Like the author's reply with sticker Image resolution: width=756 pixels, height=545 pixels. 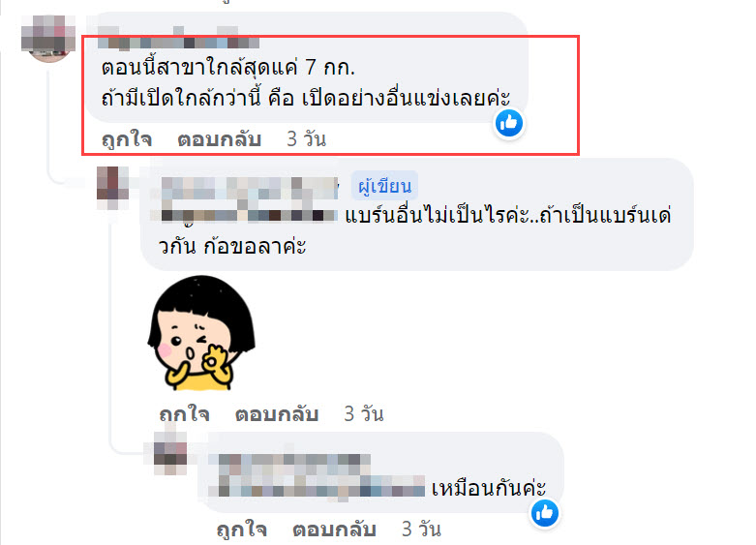pyautogui.click(x=184, y=414)
